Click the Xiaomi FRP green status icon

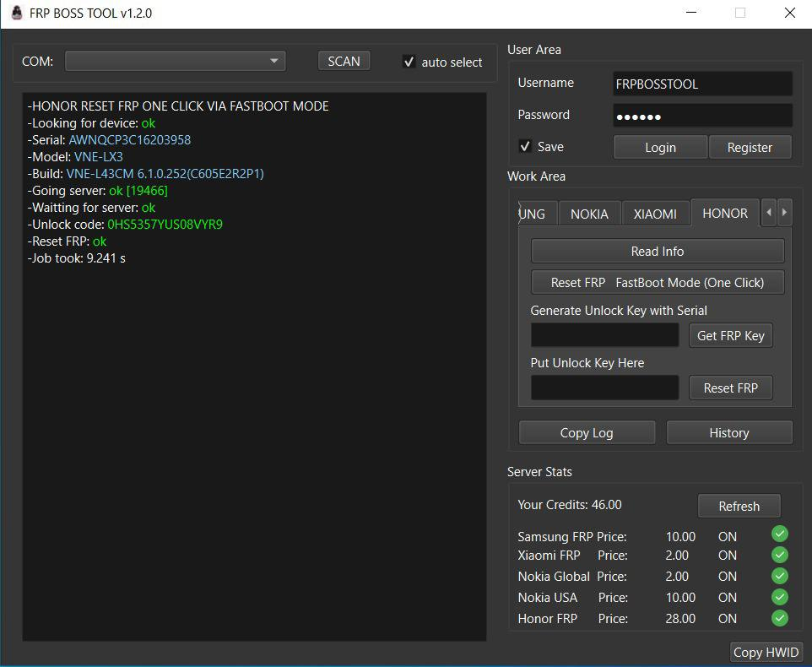click(780, 555)
